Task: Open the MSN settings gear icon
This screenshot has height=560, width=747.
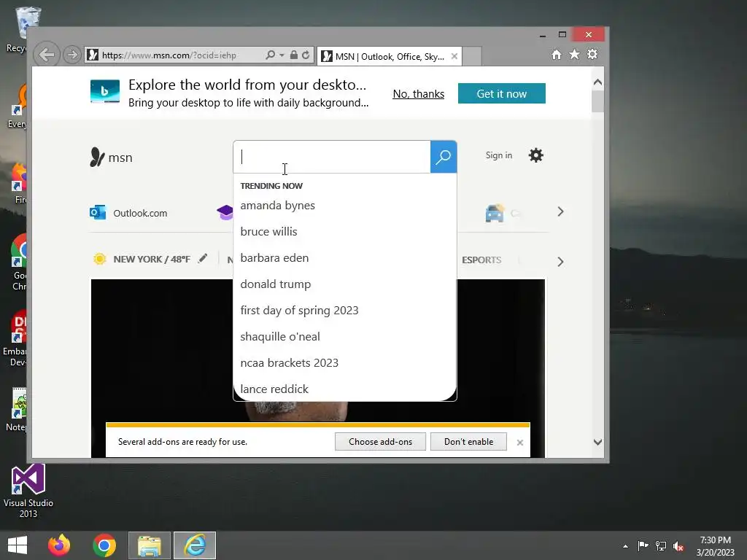Action: pyautogui.click(x=536, y=155)
